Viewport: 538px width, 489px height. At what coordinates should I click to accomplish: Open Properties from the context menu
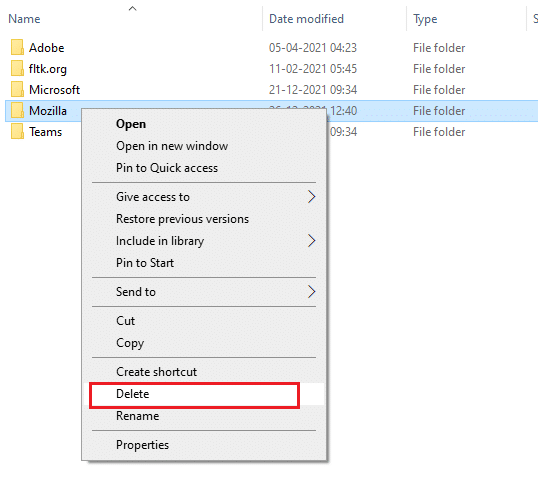[204, 445]
